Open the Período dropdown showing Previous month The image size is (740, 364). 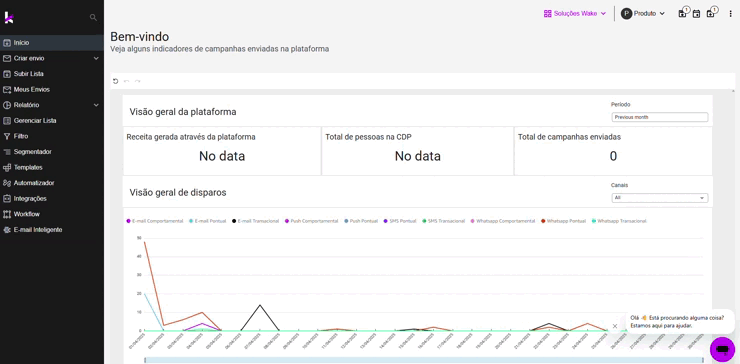click(x=660, y=117)
